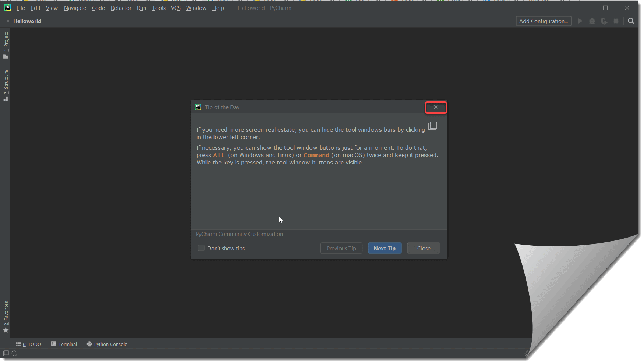The height and width of the screenshot is (364, 644).
Task: Click the Run with Coverage toolbar icon
Action: (x=604, y=21)
